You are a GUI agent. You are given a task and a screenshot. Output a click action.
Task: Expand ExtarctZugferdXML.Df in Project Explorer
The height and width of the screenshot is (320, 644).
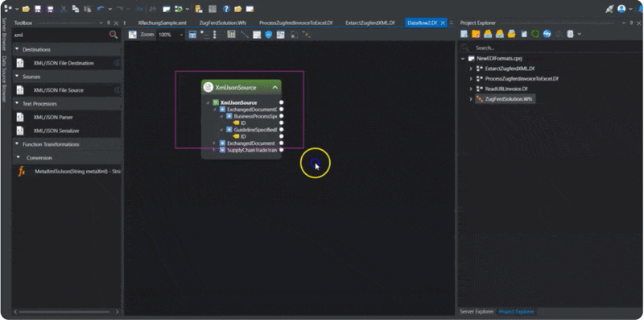(471, 69)
